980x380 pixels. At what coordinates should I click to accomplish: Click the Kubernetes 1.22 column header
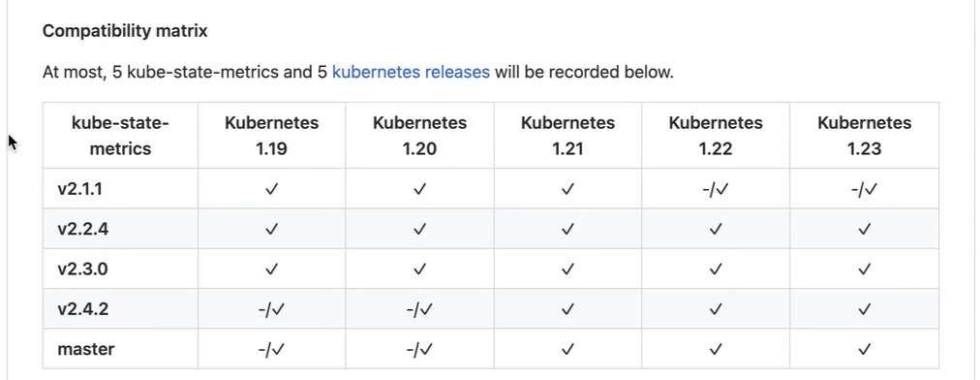pos(716,135)
